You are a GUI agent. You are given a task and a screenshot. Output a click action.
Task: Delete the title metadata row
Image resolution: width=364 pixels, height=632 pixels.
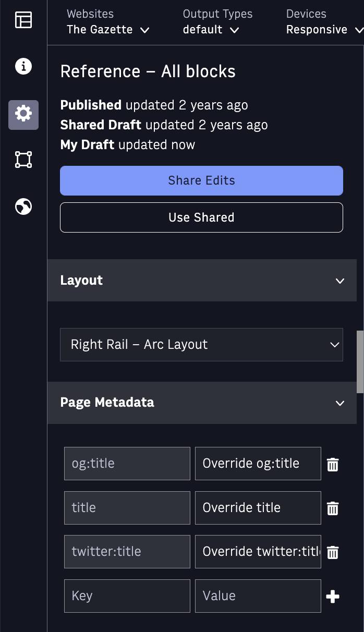333,508
